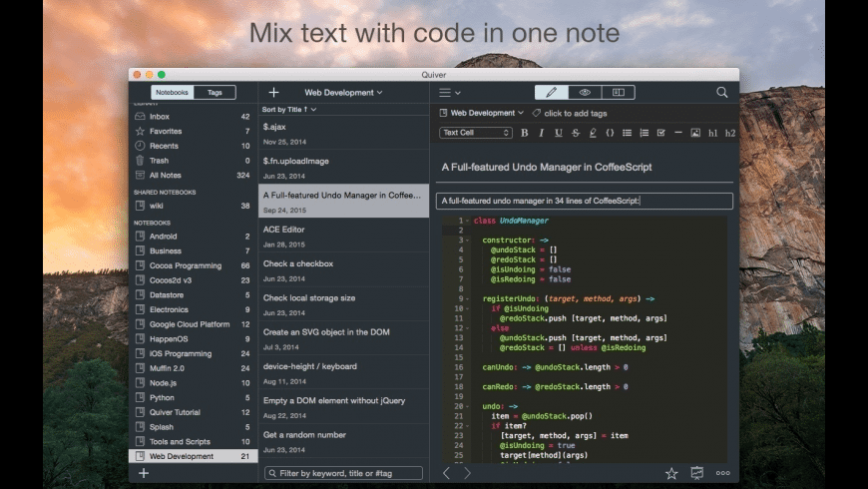The image size is (868, 489).
Task: Insert numbered list
Action: tap(644, 133)
